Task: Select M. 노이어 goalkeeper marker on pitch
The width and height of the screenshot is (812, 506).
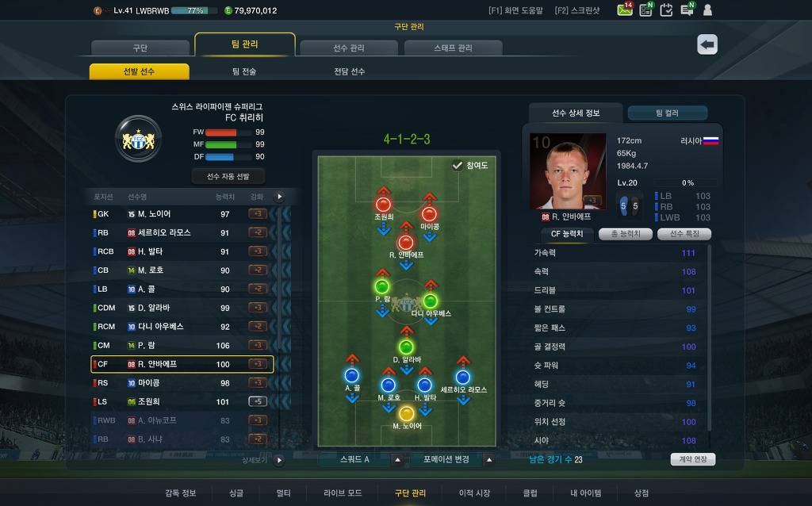Action: (x=407, y=413)
